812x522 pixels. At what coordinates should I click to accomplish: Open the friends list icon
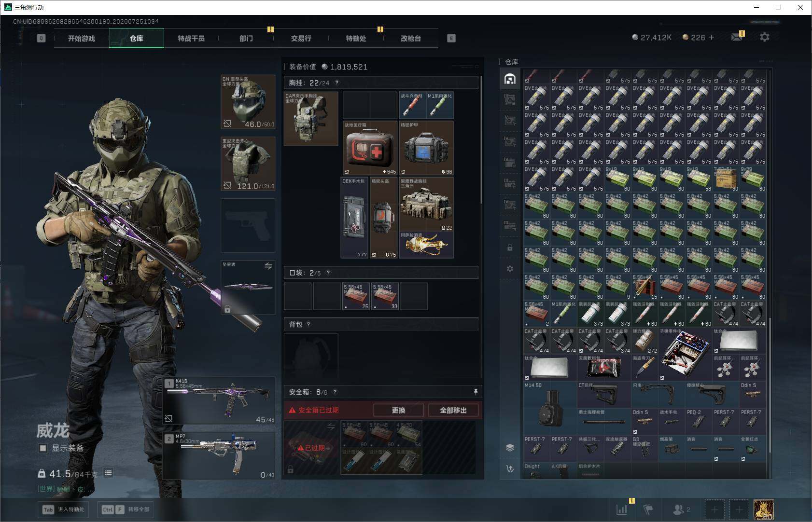point(681,509)
